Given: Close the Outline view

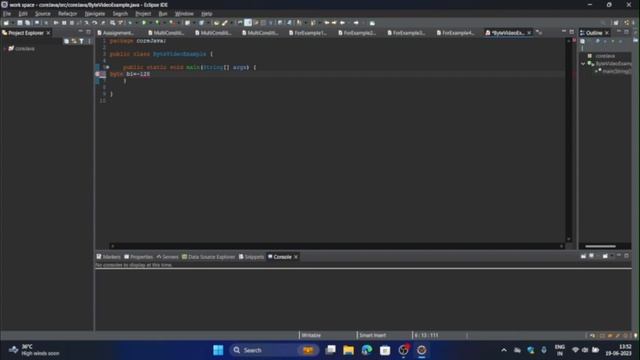Looking at the screenshot, I should (607, 33).
